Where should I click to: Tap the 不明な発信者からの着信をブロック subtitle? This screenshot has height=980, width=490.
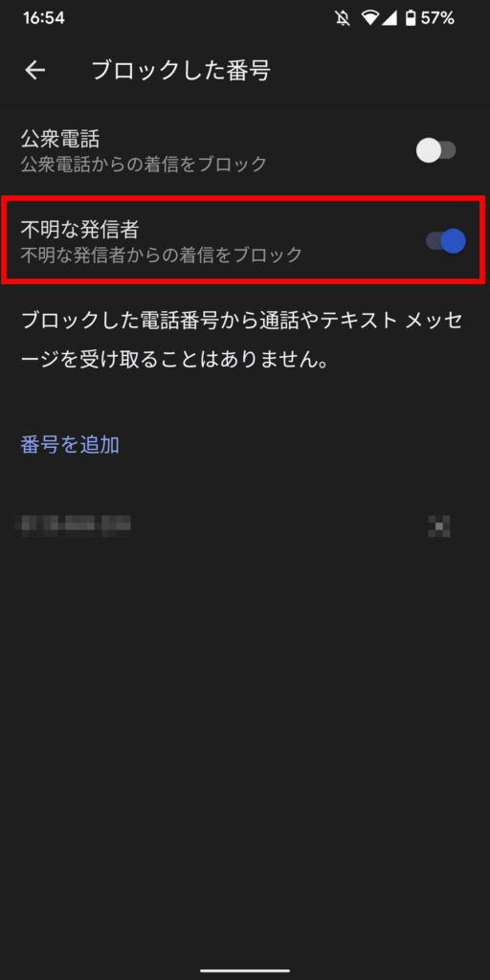[161, 255]
